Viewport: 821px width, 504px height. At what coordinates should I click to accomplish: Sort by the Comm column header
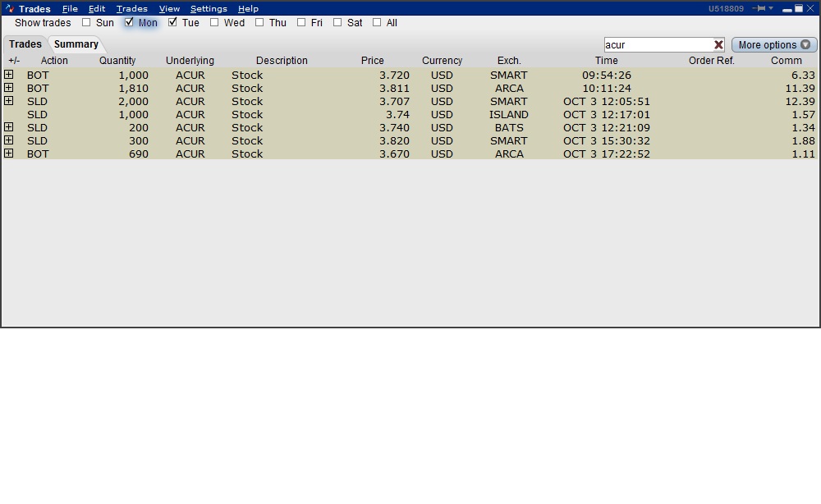(x=786, y=61)
